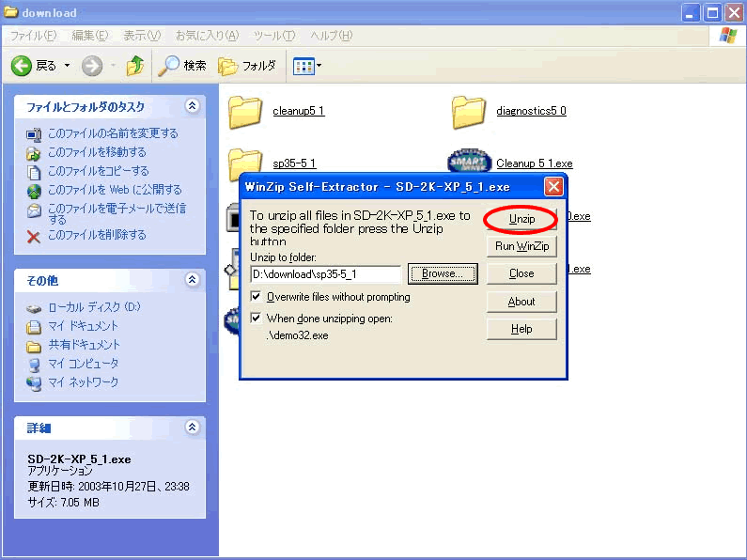747x560 pixels.
Task: Click the My Documents (マイ ドキュメント) link
Action: (x=83, y=326)
